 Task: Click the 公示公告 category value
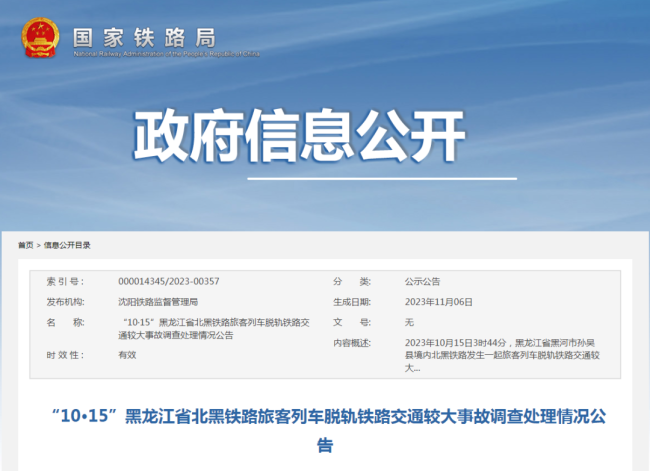422,282
